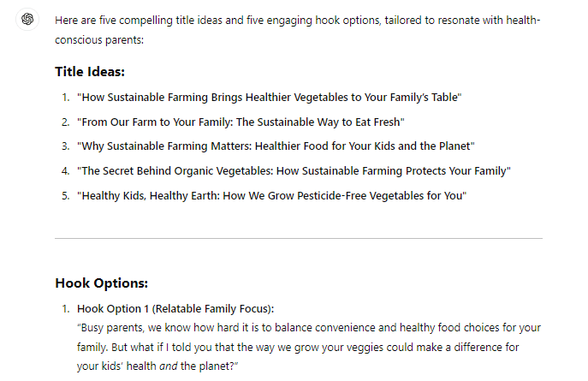Screen dimensions: 588x381
Task: Click list number 2 under Title Ideas
Action: point(64,122)
